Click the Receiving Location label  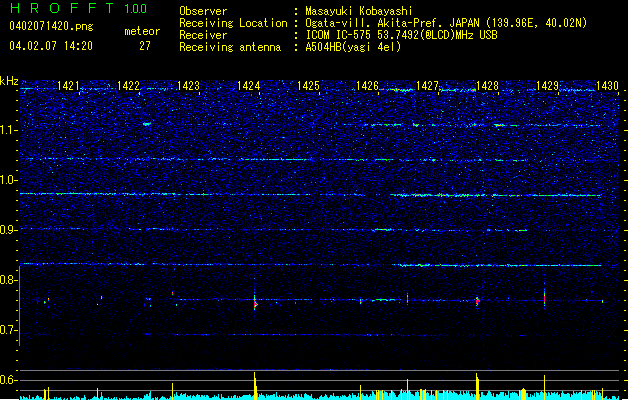(233, 23)
